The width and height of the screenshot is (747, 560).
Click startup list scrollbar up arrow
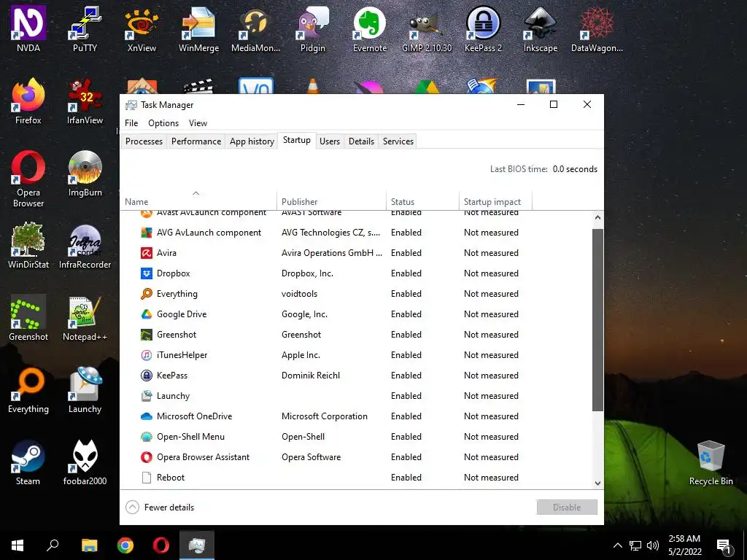(598, 217)
